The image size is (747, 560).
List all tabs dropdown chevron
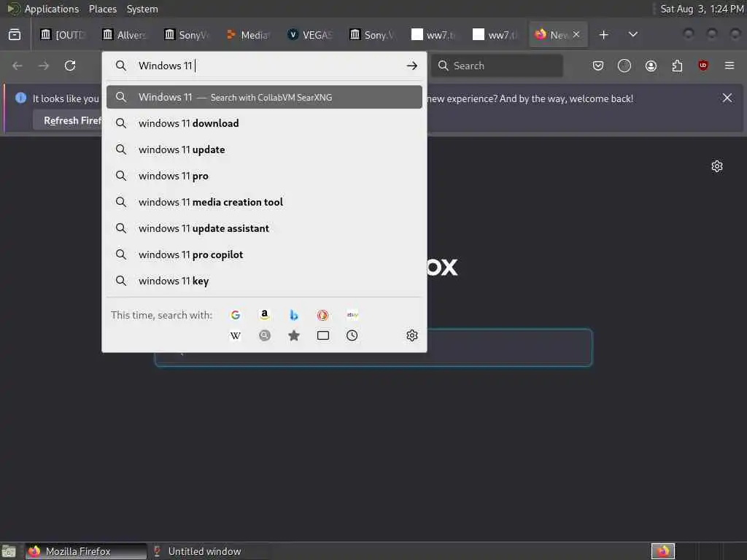[633, 35]
